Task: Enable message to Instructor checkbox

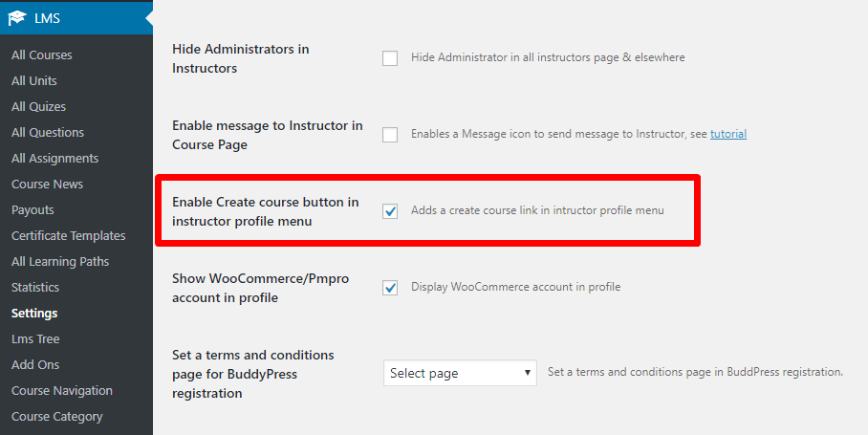Action: 390,135
